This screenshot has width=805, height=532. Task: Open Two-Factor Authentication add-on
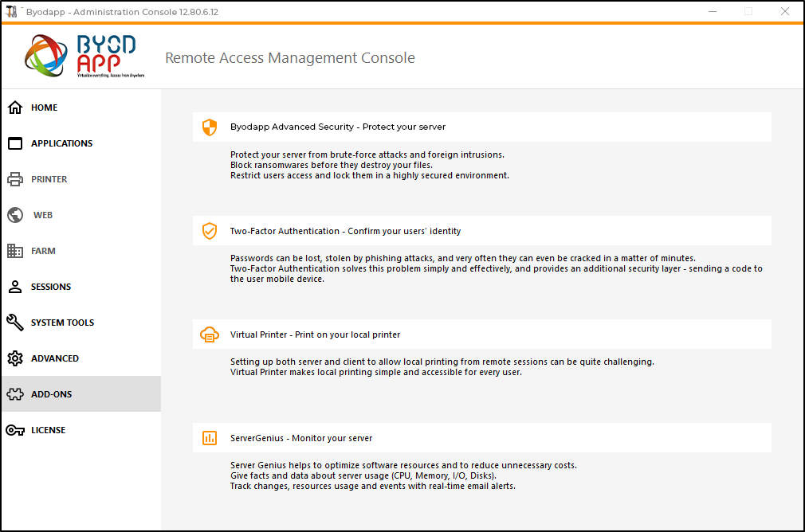(482, 231)
